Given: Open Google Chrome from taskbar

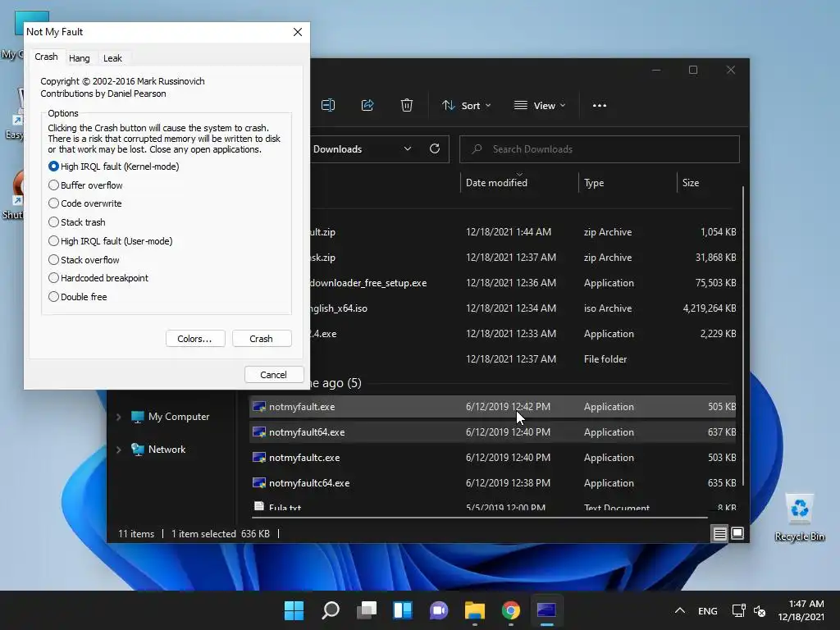Looking at the screenshot, I should point(510,610).
